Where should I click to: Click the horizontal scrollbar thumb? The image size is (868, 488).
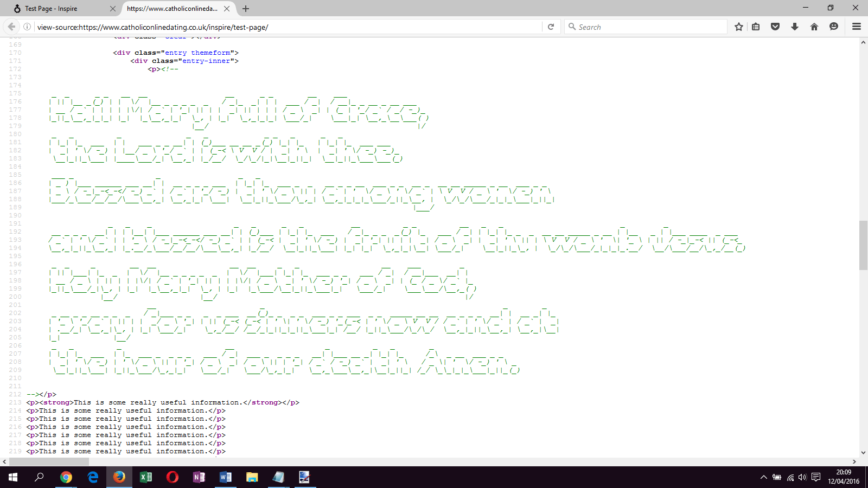tap(49, 462)
